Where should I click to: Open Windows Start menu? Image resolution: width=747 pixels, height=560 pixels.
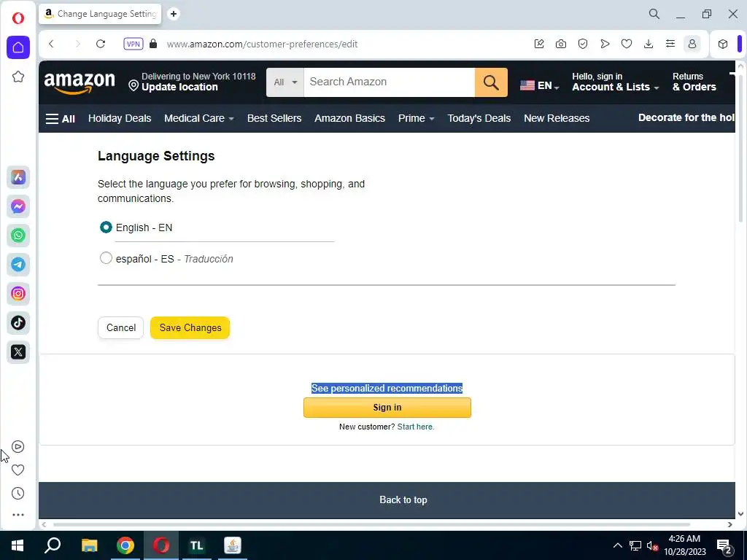click(x=18, y=545)
